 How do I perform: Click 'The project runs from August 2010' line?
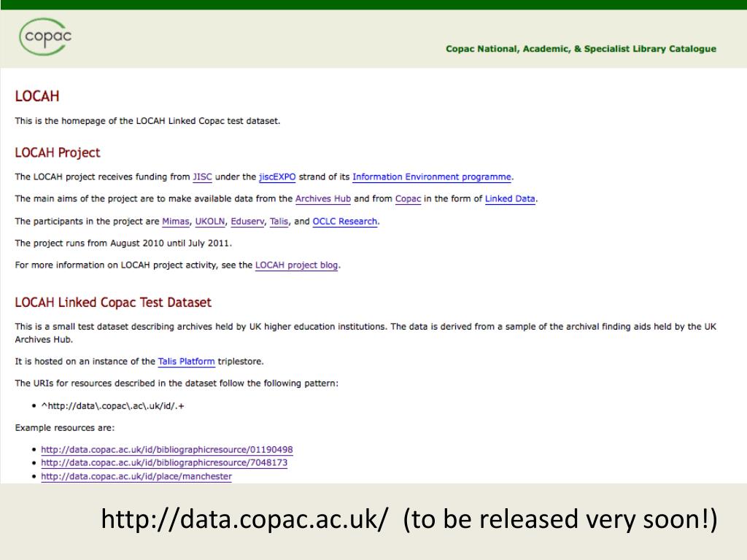pyautogui.click(x=123, y=243)
